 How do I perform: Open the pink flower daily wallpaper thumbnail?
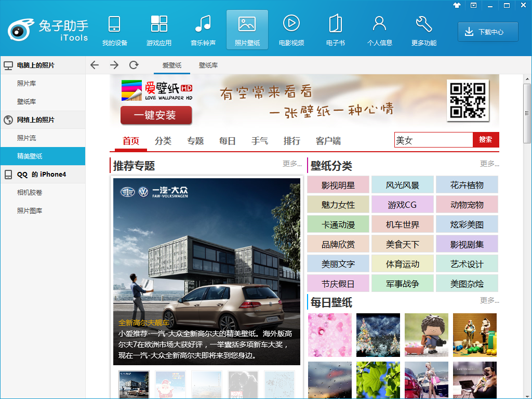329,335
